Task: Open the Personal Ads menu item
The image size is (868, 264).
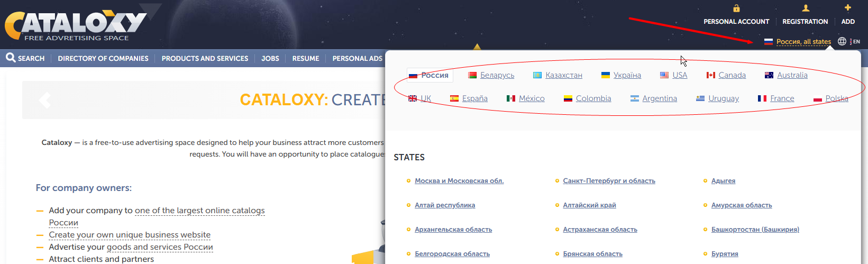Action: (357, 58)
